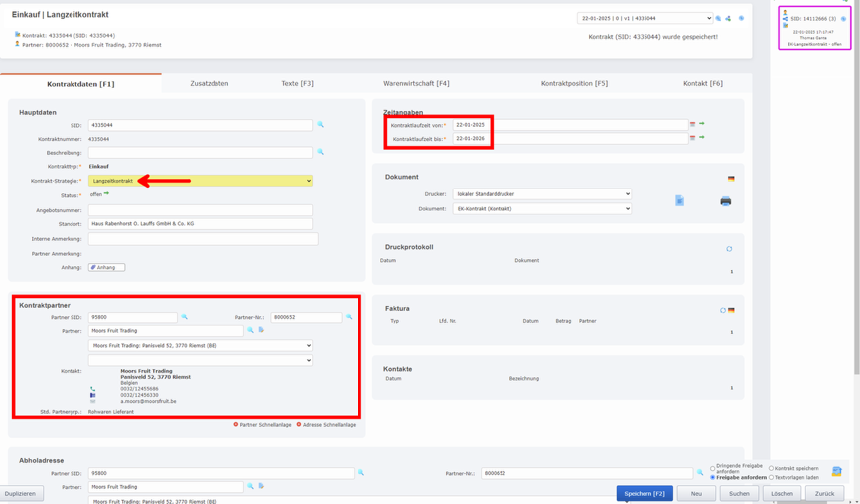860x504 pixels.
Task: Click green arrow beside Kontraktlaufzeit bis
Action: coord(702,138)
